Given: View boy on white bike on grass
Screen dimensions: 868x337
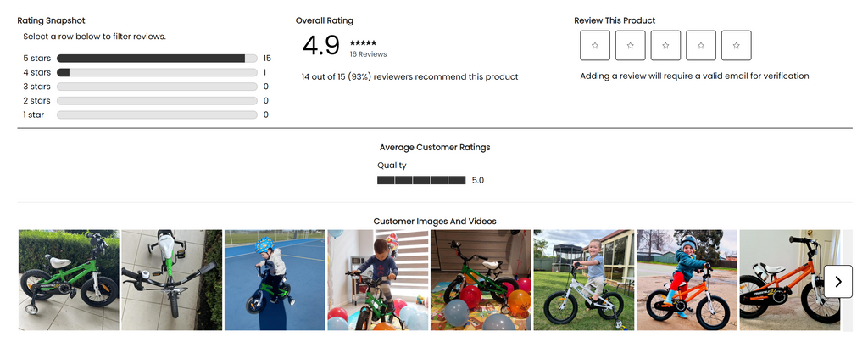Looking at the screenshot, I should [x=584, y=280].
